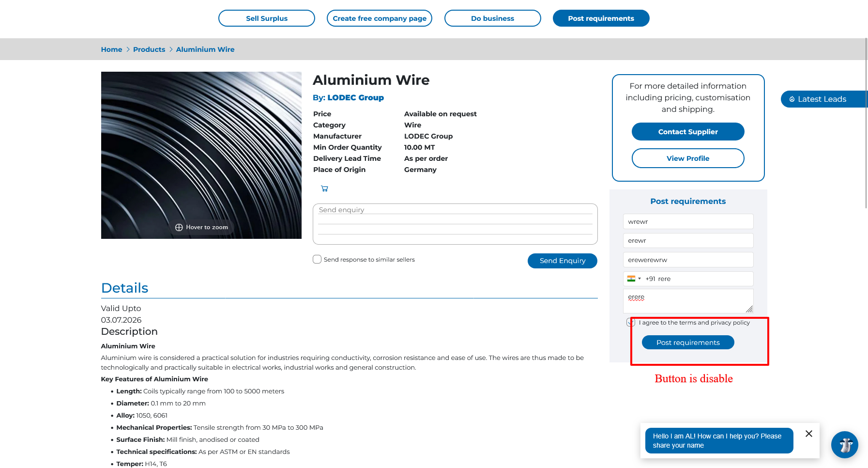Open Create free company page
Image resolution: width=868 pixels, height=468 pixels.
click(x=380, y=18)
